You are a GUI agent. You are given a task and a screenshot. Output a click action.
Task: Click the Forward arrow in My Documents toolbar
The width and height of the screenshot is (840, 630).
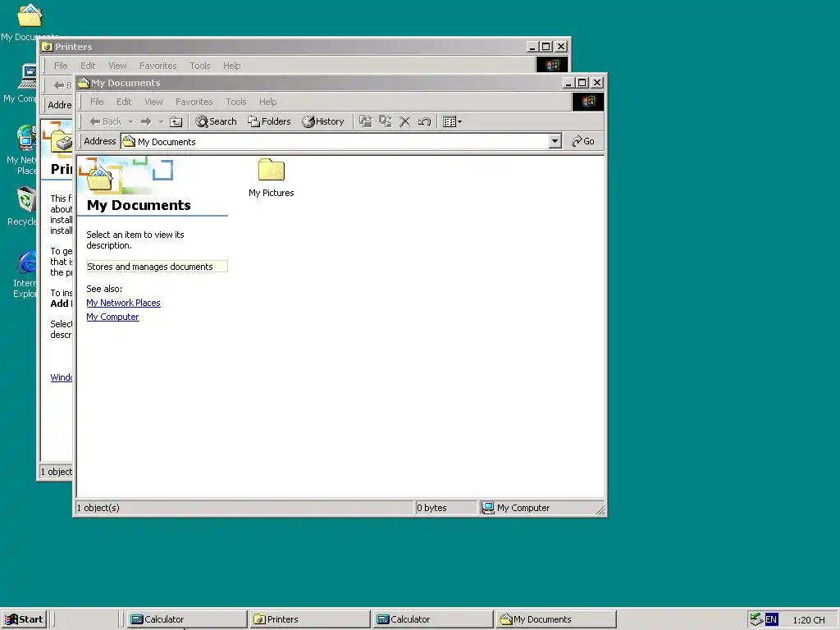tap(146, 121)
